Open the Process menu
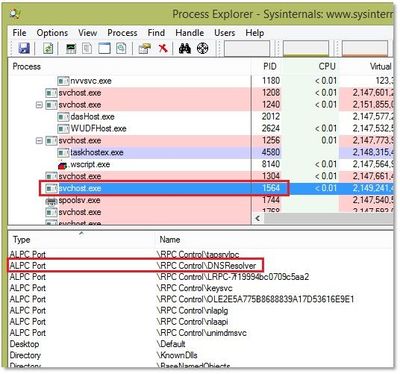Image resolution: width=400 pixels, height=374 pixels. pos(122,33)
